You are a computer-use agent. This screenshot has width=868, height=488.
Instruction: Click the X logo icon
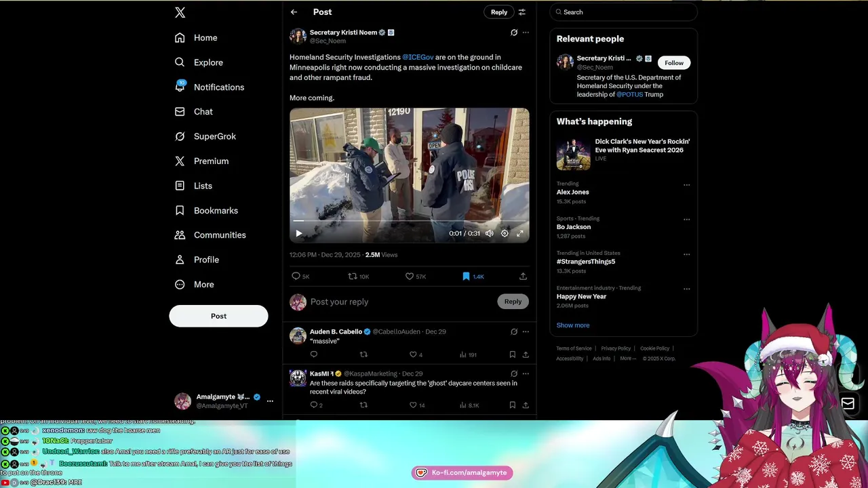(x=180, y=12)
